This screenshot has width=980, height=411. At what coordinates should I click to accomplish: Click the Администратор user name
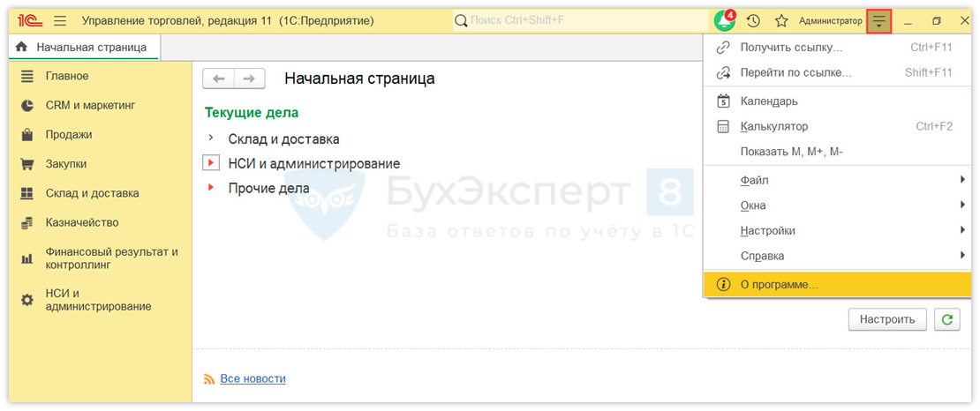tap(830, 21)
